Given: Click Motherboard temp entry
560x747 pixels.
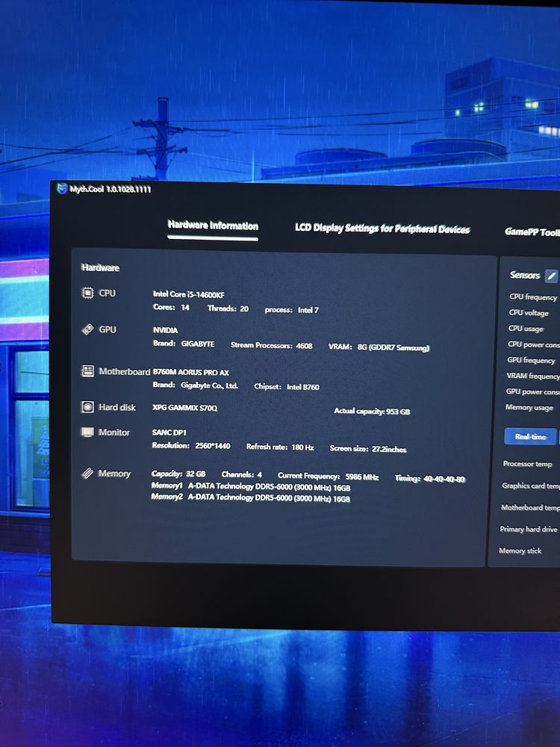Looking at the screenshot, I should 530,507.
